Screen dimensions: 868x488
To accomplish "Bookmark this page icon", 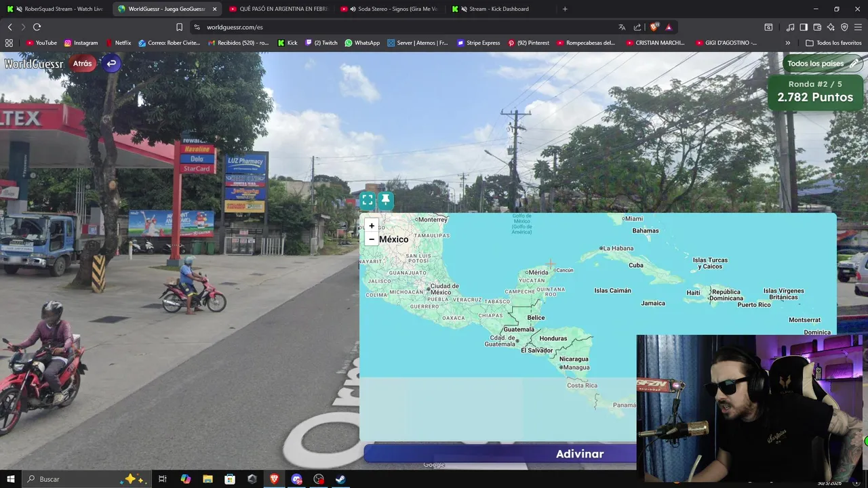I will (x=179, y=27).
